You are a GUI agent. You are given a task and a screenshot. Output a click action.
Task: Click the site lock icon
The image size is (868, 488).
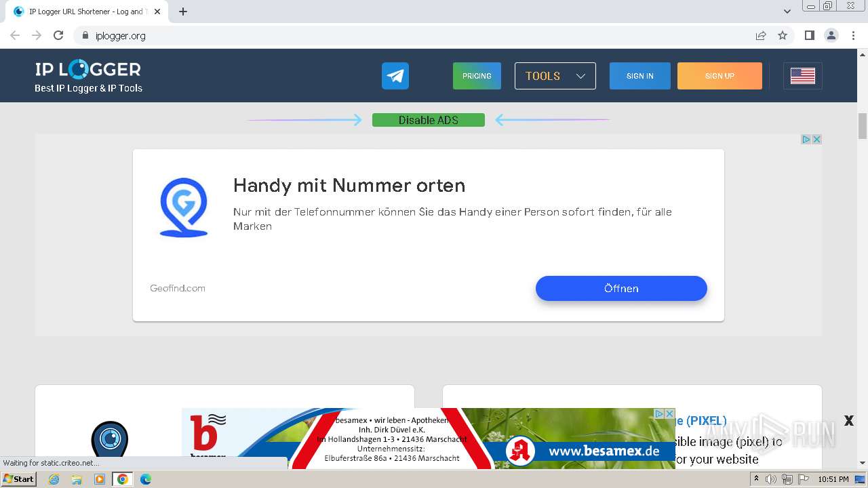[x=85, y=36]
